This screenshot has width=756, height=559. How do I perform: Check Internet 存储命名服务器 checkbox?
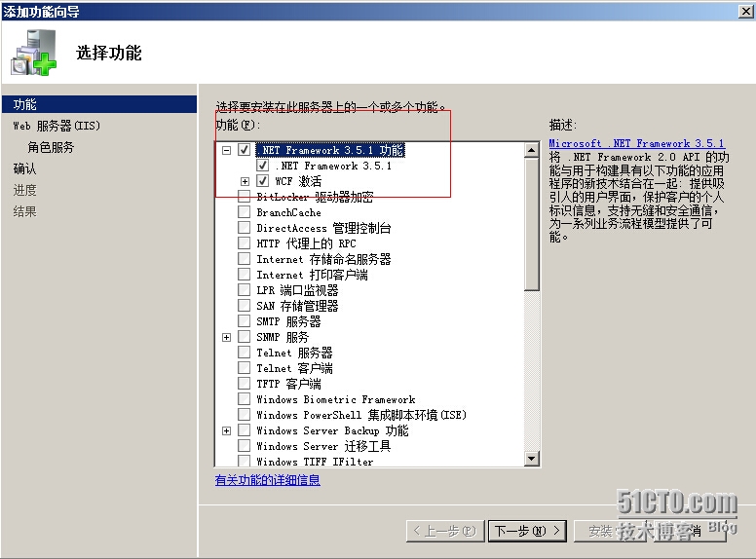click(244, 259)
